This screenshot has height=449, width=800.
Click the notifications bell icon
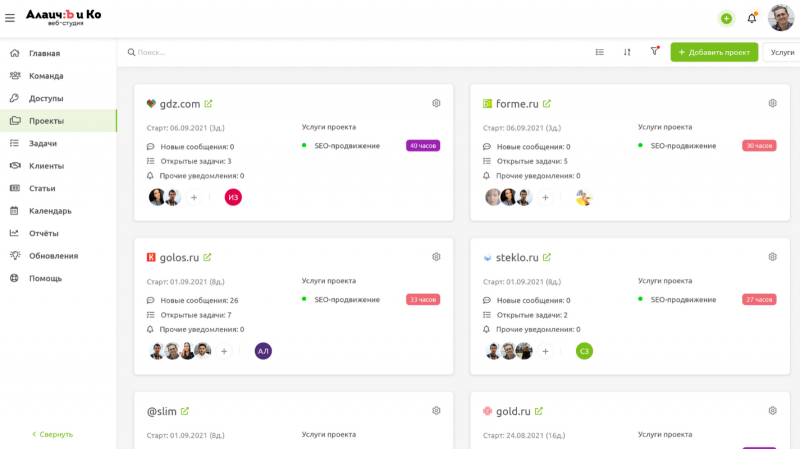(752, 18)
